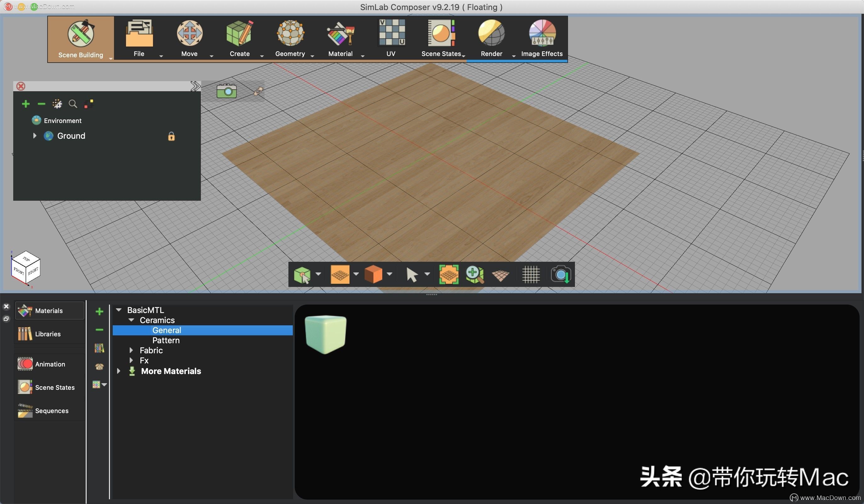This screenshot has width=864, height=504.
Task: Click the screenshot camera icon in bottom toolbar
Action: 561,274
